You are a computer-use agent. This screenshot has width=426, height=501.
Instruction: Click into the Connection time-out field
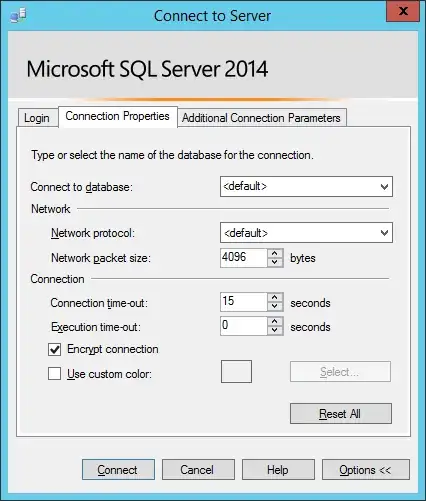coord(243,302)
